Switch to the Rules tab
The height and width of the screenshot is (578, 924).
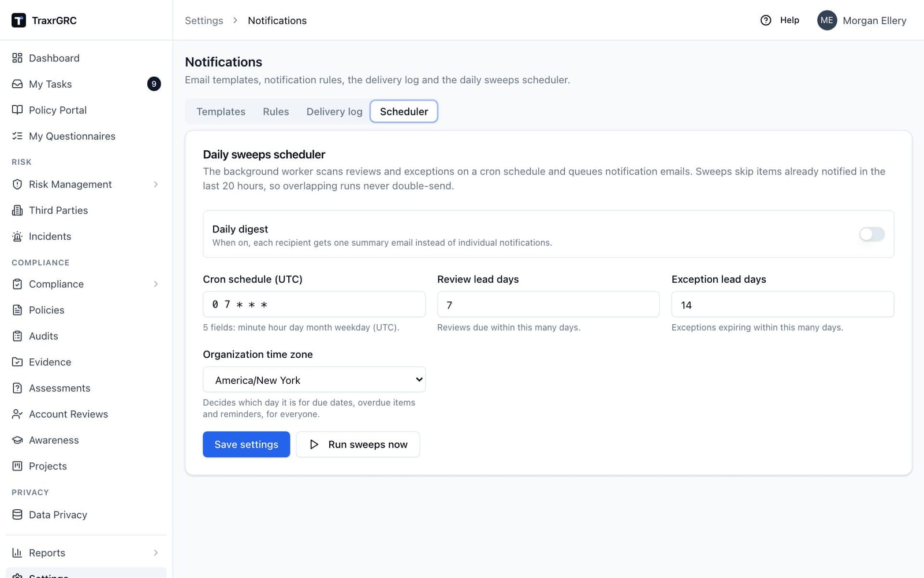pos(275,112)
